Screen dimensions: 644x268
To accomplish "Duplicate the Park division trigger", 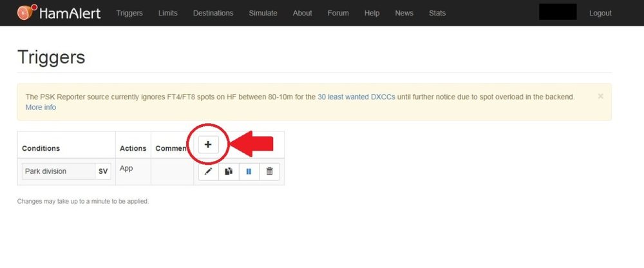I will tap(229, 171).
